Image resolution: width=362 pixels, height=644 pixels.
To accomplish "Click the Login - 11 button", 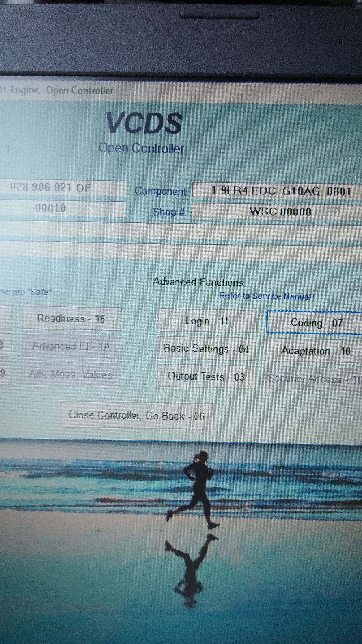I will 207,321.
